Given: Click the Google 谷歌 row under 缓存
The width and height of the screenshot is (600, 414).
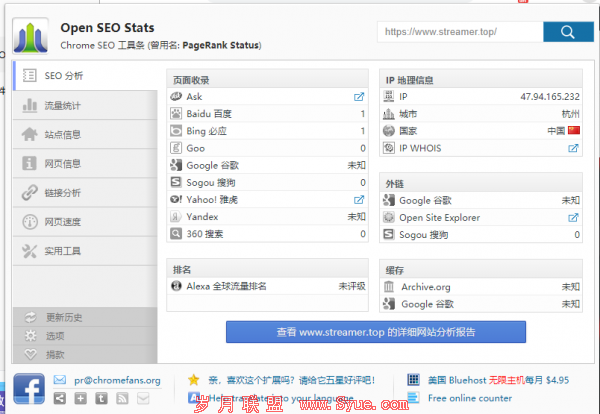Looking at the screenshot, I should click(481, 304).
